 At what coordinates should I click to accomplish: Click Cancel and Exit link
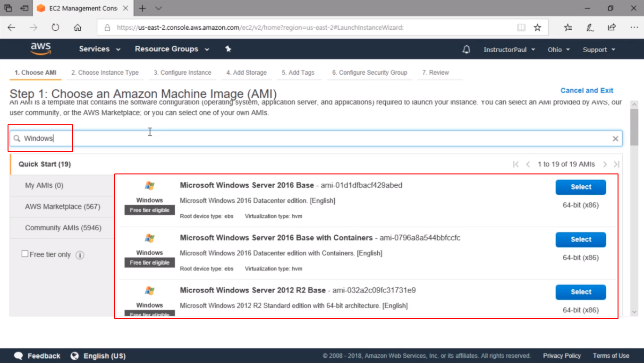point(587,90)
